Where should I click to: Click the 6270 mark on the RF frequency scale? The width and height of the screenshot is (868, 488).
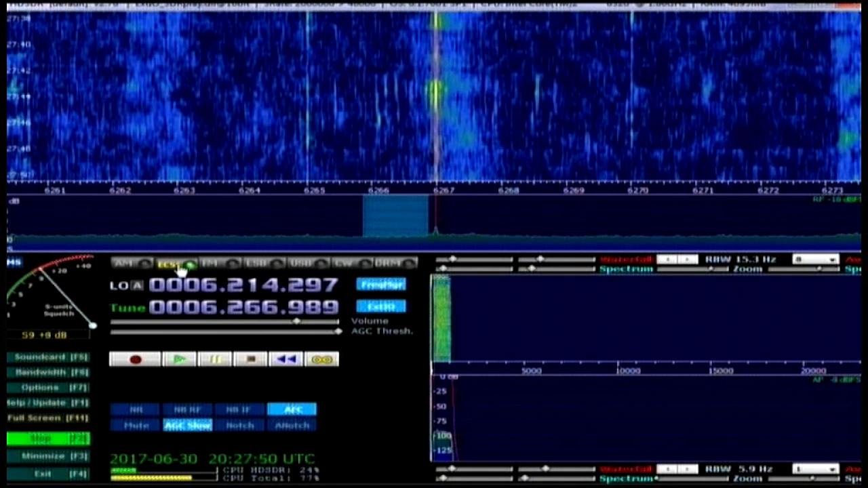click(x=637, y=190)
